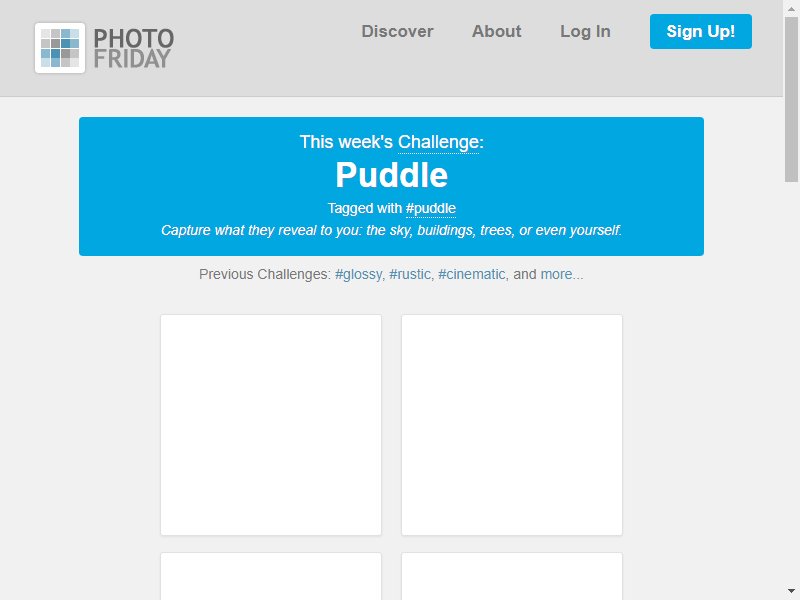Screen dimensions: 800x600
Task: Open the first photo thumbnail placeholder
Action: 271,425
